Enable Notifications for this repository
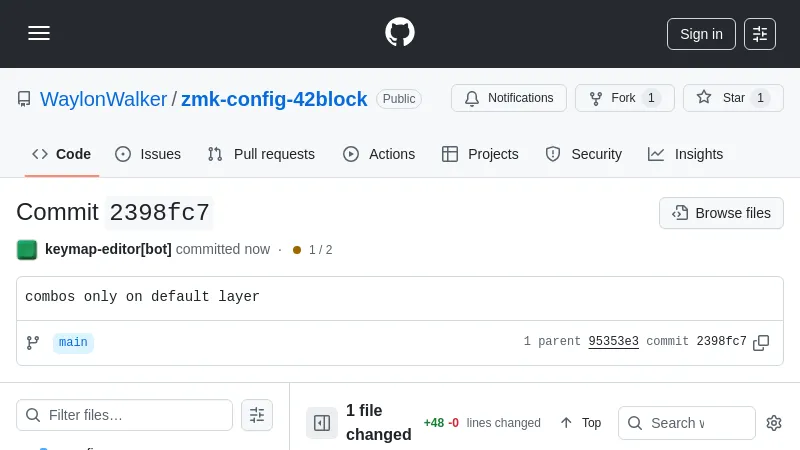The width and height of the screenshot is (800, 450). 509,98
